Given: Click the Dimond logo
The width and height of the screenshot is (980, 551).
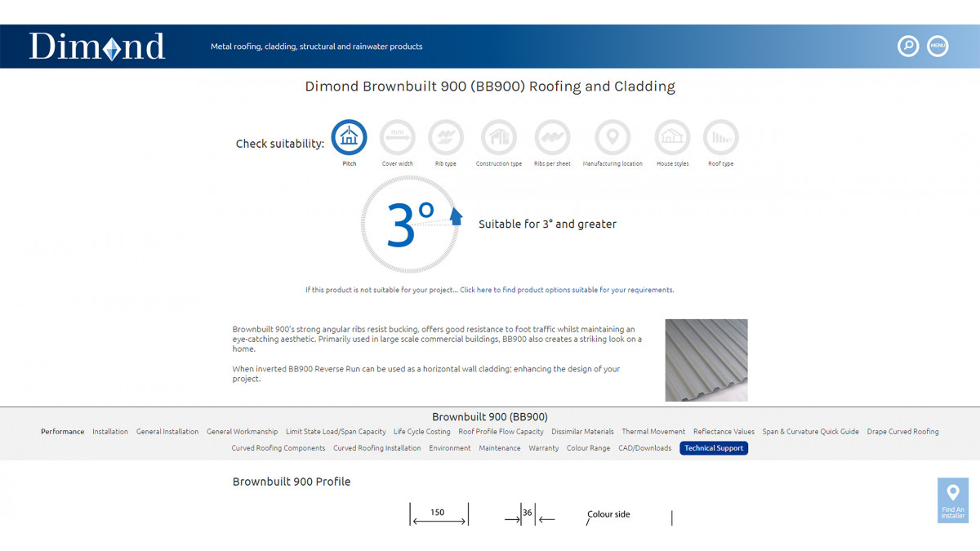Looking at the screenshot, I should 97,47.
